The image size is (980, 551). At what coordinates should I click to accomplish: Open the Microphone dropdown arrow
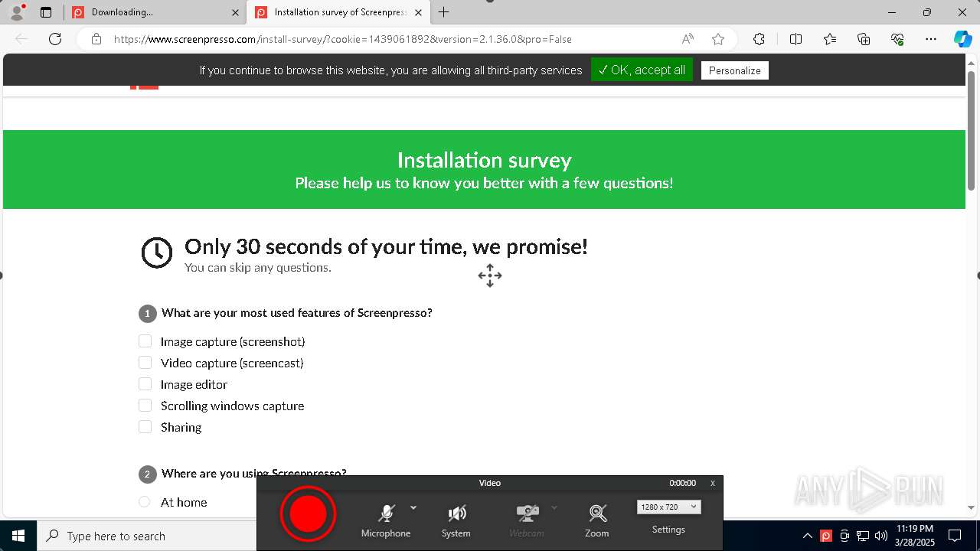click(413, 507)
